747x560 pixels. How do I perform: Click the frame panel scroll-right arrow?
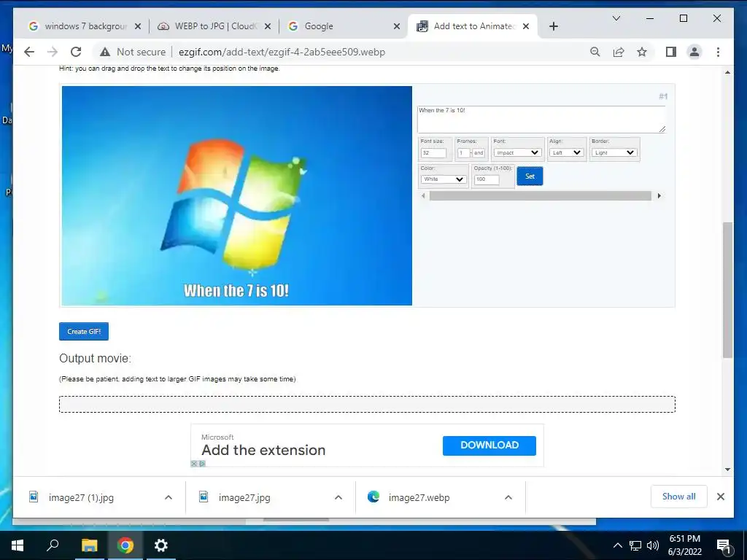click(x=659, y=195)
